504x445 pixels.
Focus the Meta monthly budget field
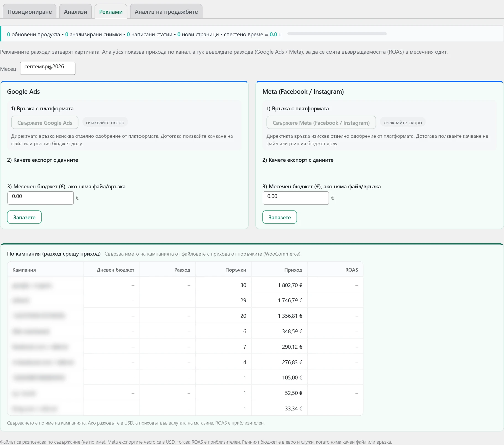point(296,198)
